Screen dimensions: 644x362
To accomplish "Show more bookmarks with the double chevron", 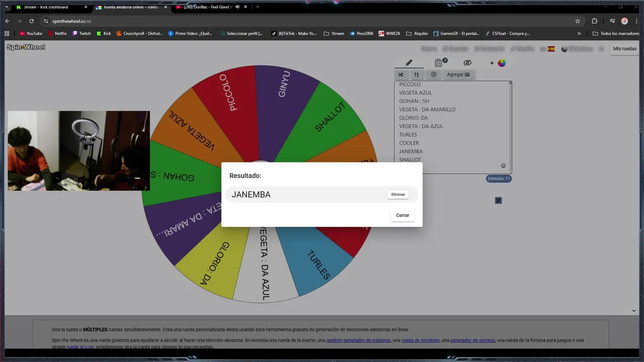I will pos(579,34).
